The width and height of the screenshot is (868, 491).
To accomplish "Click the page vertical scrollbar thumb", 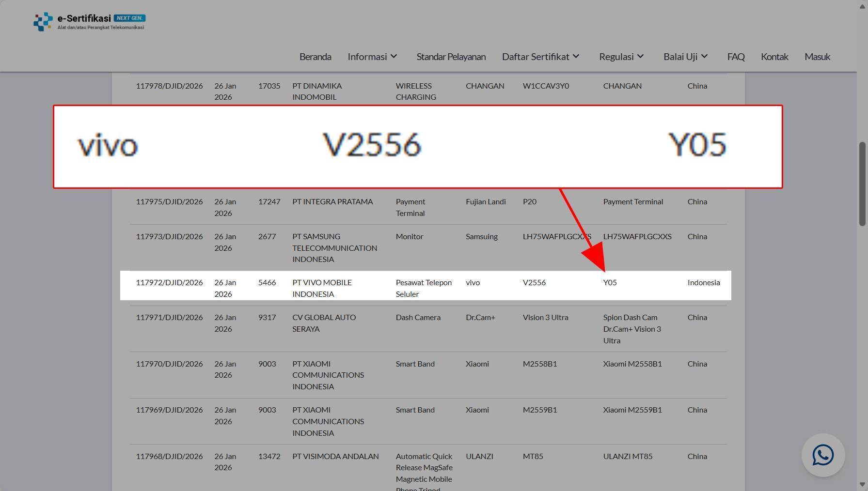I will click(x=862, y=184).
